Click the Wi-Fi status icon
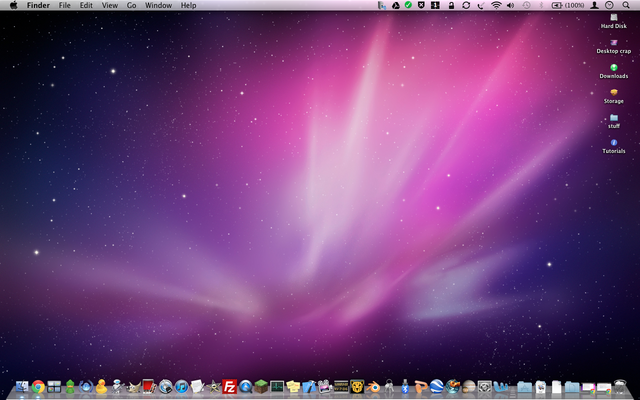Screen dimensions: 640x400 click(x=496, y=5)
